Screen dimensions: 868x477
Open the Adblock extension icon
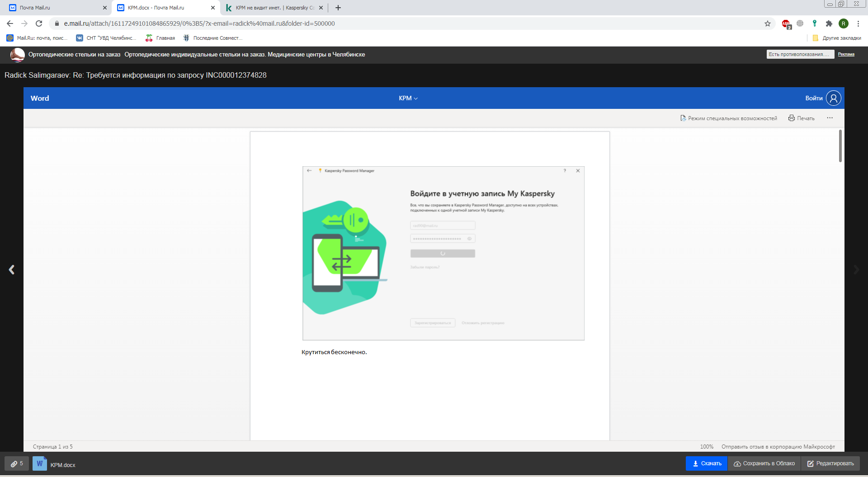point(786,23)
